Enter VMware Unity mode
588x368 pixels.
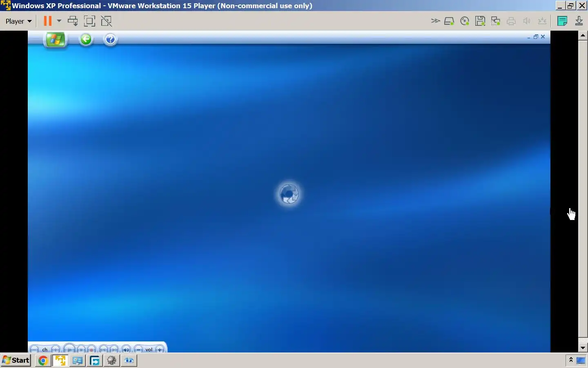pyautogui.click(x=107, y=21)
